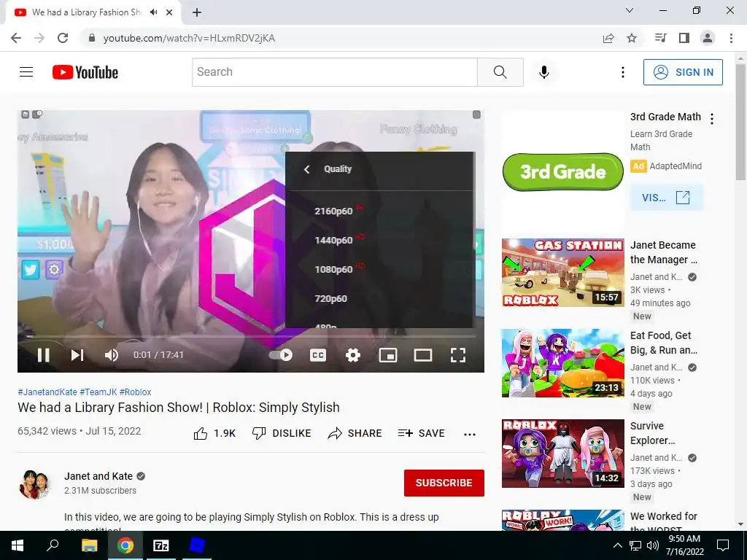Open Janet and Kate channel avatar

coord(34,484)
